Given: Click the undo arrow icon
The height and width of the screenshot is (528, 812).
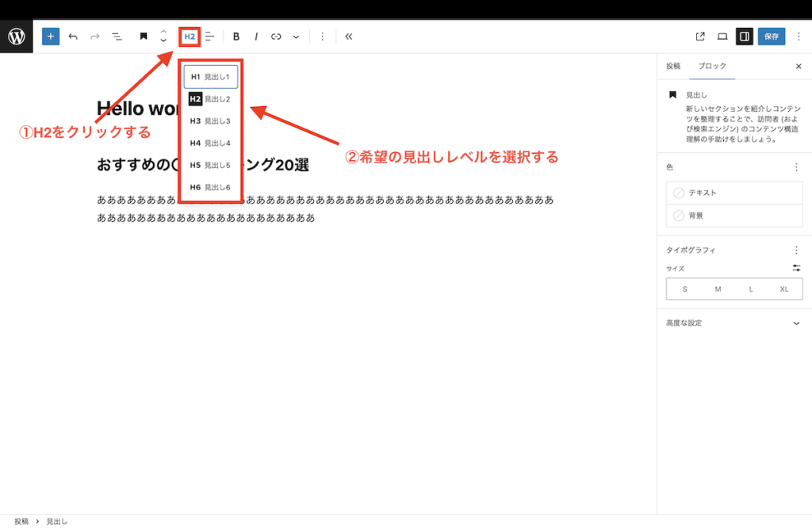Looking at the screenshot, I should tap(72, 36).
